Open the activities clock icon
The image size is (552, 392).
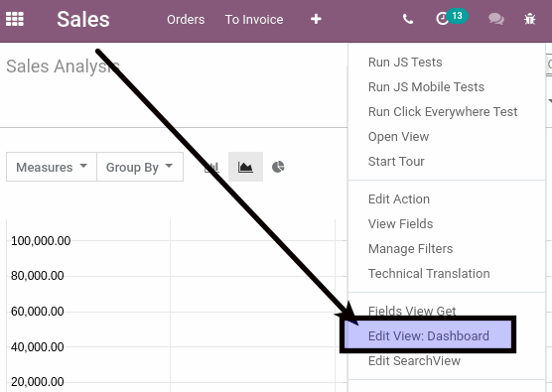[442, 19]
